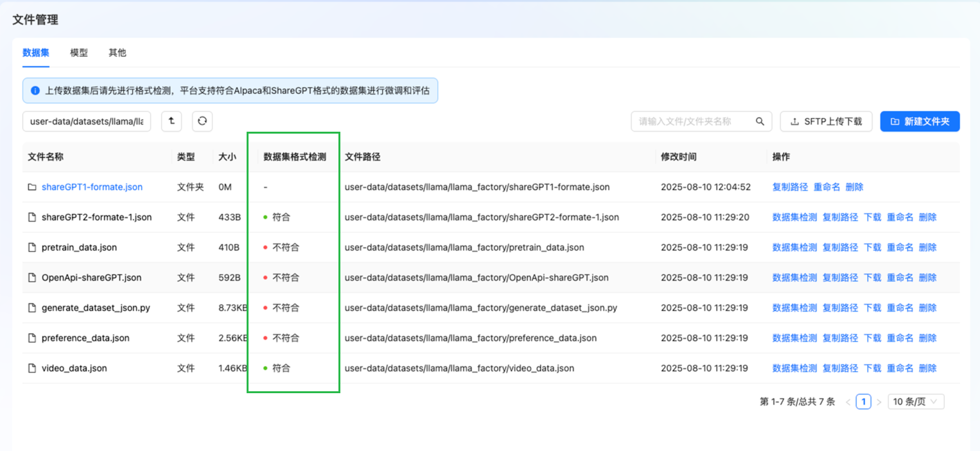Screen dimensions: 980x451
Task: Click the current directory path input box
Action: [87, 121]
